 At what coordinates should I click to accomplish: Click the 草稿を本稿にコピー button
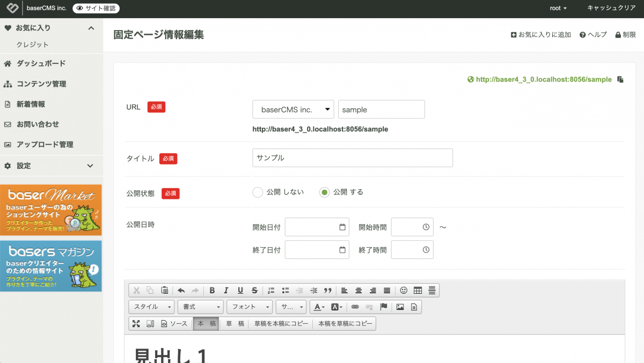pyautogui.click(x=281, y=324)
